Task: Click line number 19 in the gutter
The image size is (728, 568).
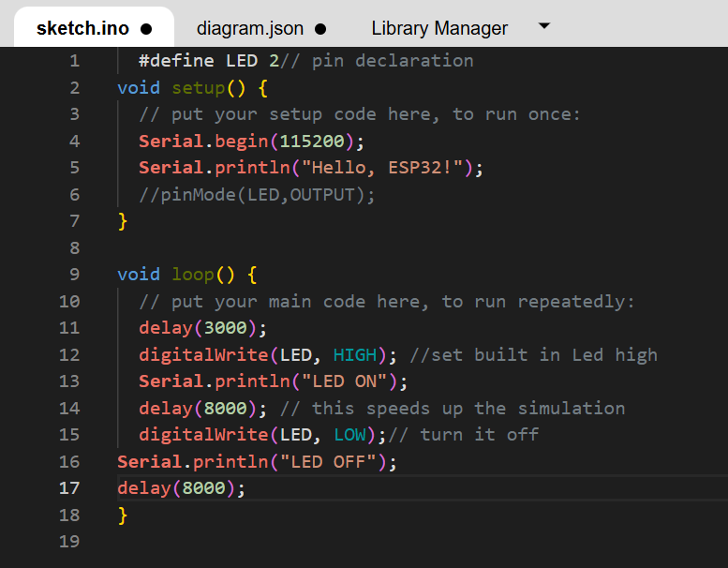Action: click(69, 542)
